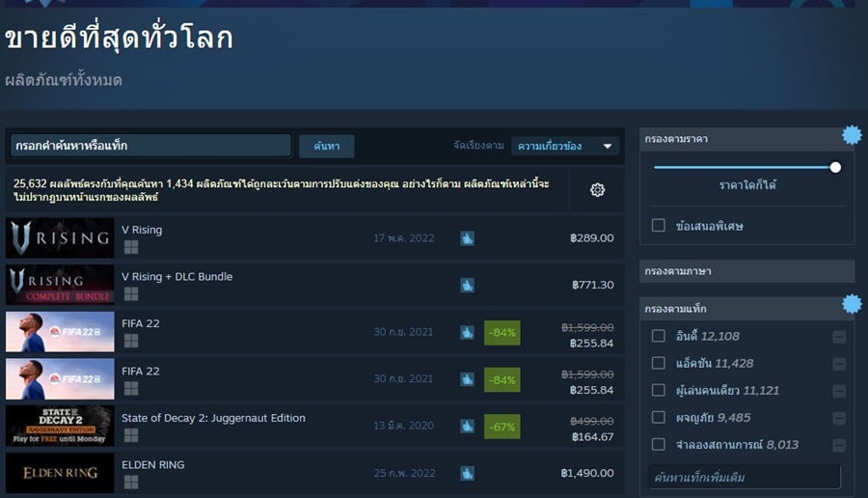Check the จำลองสถานการณ์ 8,013 tag checkbox
The width and height of the screenshot is (868, 498).
[x=658, y=444]
